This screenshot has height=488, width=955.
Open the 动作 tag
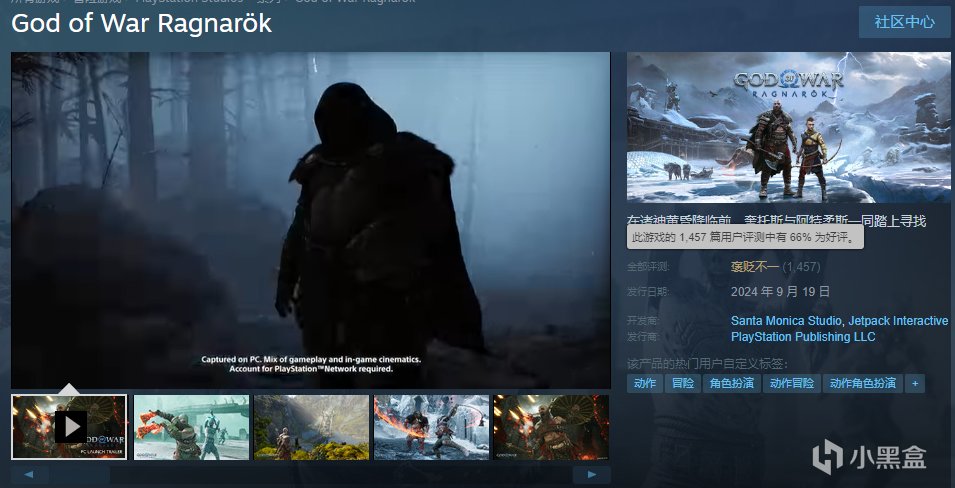pos(645,383)
